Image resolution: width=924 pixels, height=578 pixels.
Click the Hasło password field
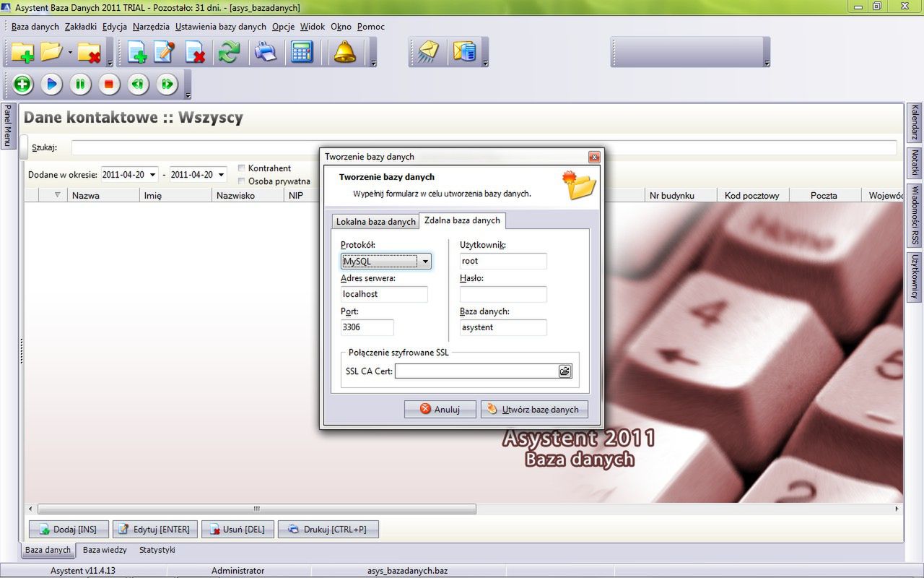(503, 294)
